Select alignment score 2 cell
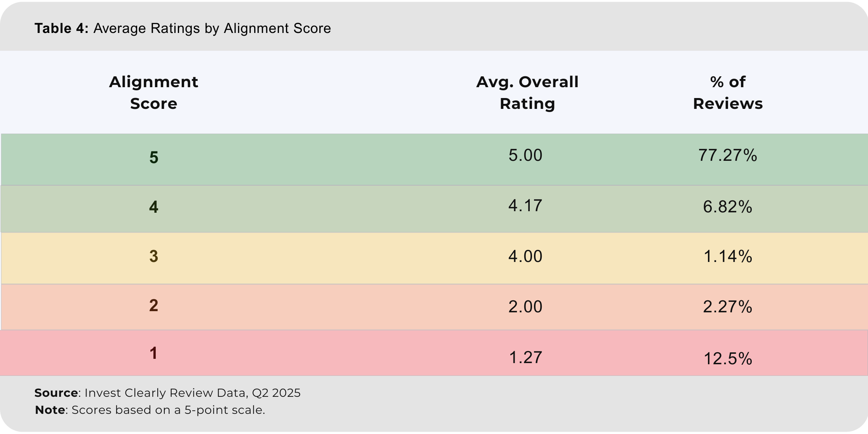The image size is (868, 434). pyautogui.click(x=154, y=305)
